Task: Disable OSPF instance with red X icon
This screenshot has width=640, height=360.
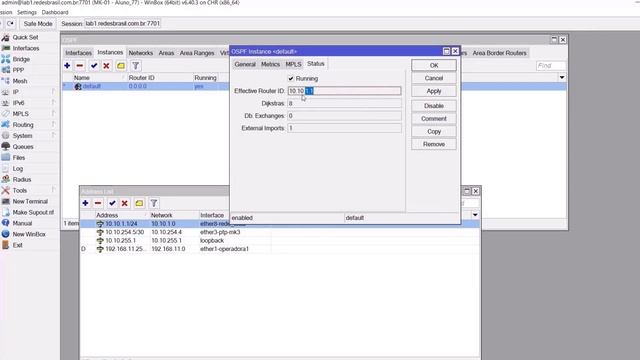Action: pos(107,66)
